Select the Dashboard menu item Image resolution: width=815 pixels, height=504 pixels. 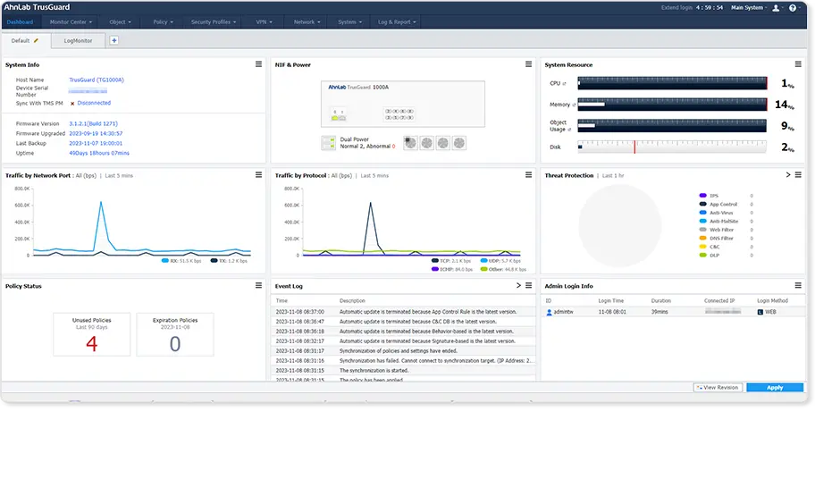point(20,21)
